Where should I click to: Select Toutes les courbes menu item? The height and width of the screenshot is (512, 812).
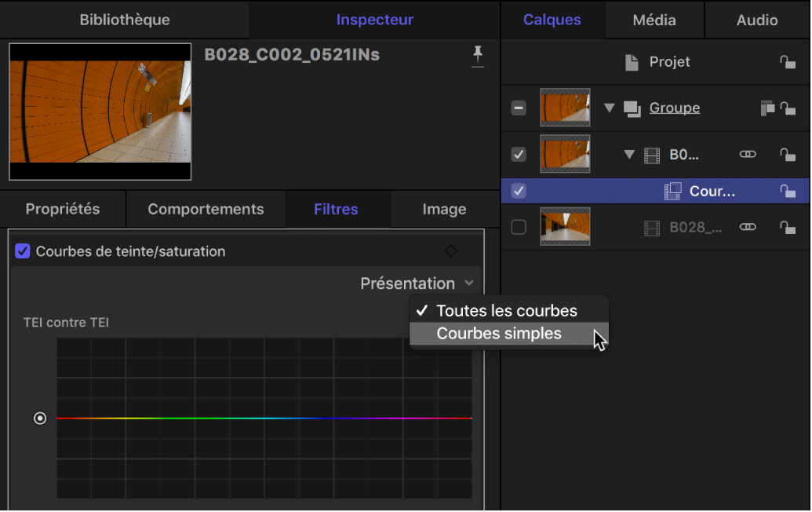(x=506, y=311)
